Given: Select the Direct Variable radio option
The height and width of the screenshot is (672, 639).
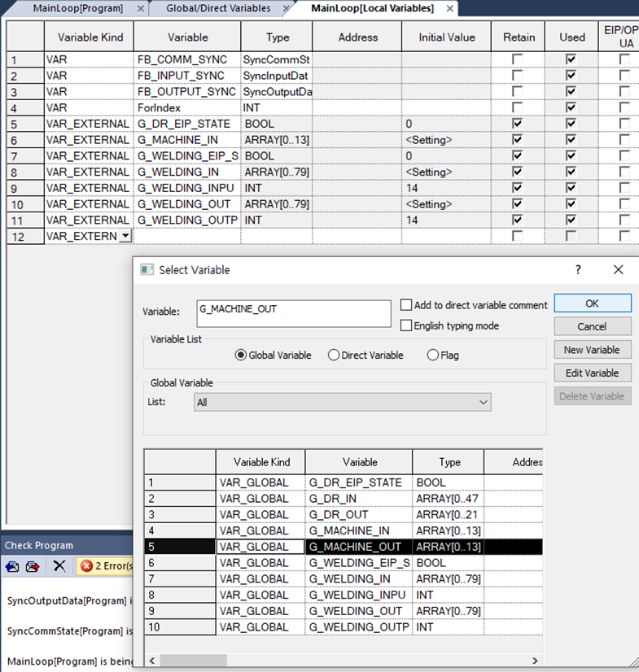Looking at the screenshot, I should (x=334, y=355).
